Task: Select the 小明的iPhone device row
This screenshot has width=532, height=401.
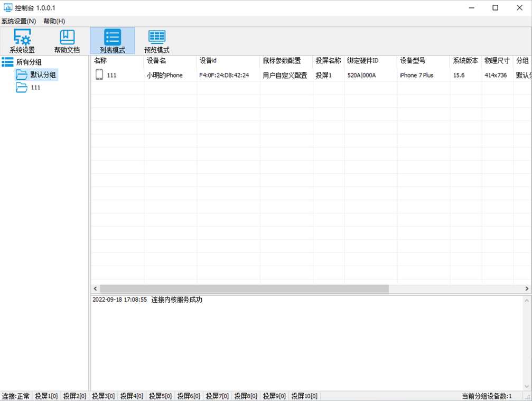Action: click(165, 76)
